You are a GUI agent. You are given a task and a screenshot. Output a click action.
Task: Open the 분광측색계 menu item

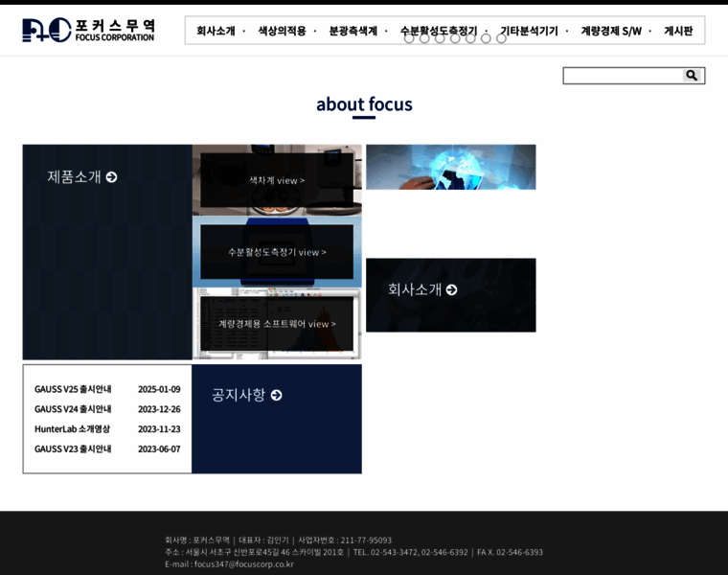(353, 31)
